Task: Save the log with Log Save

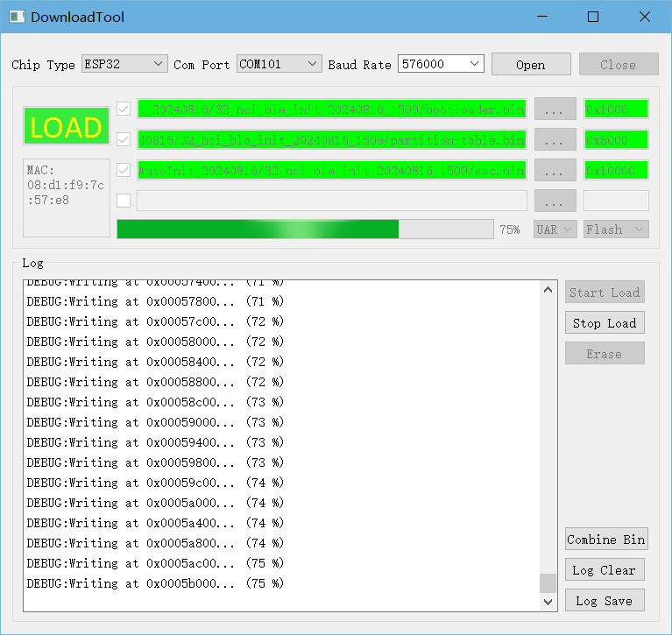Action: pos(604,601)
